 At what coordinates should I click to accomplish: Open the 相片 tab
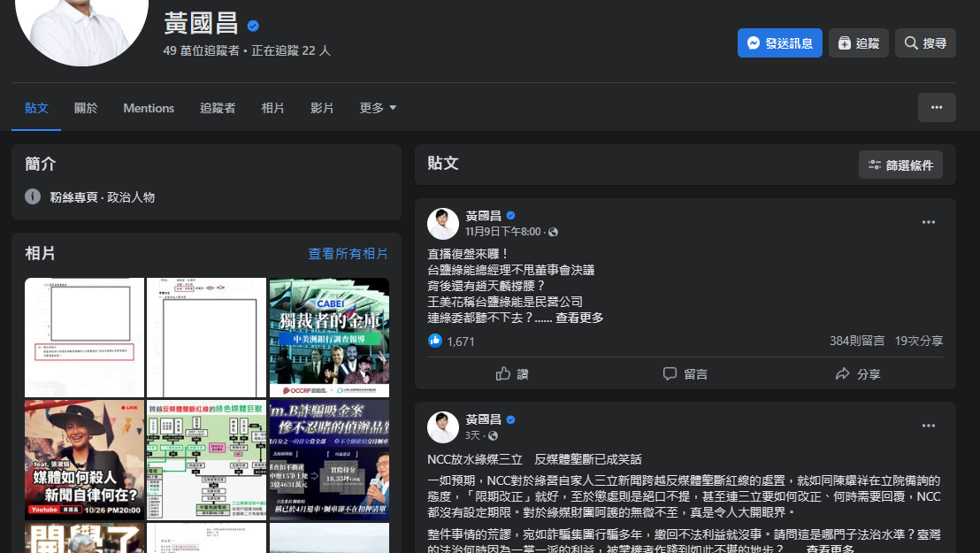tap(272, 108)
